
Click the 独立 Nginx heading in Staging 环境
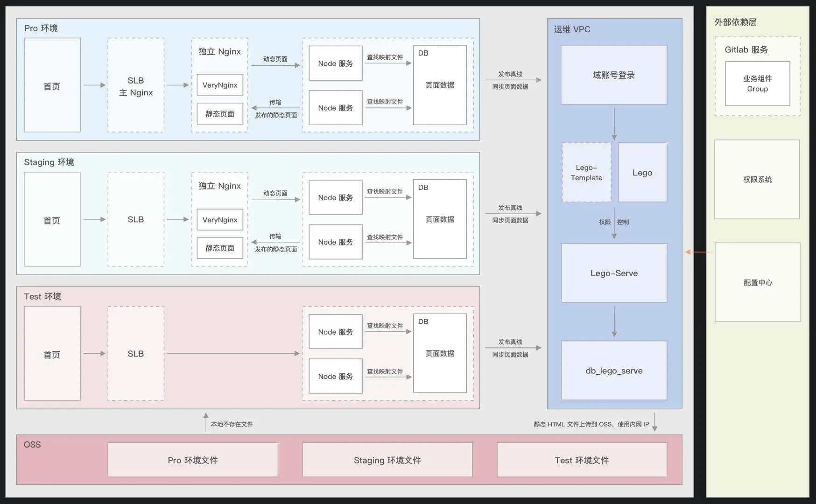pyautogui.click(x=219, y=186)
